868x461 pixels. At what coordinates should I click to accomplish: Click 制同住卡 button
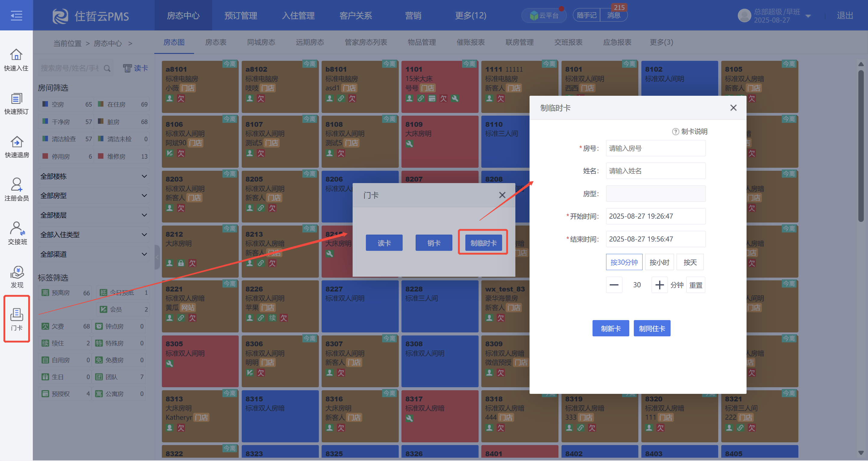pyautogui.click(x=652, y=328)
